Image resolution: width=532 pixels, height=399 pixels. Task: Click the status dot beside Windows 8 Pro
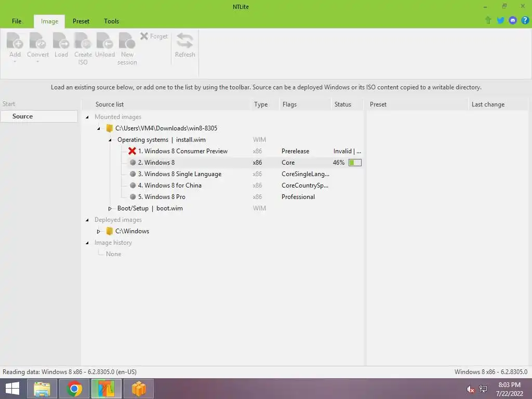point(133,197)
